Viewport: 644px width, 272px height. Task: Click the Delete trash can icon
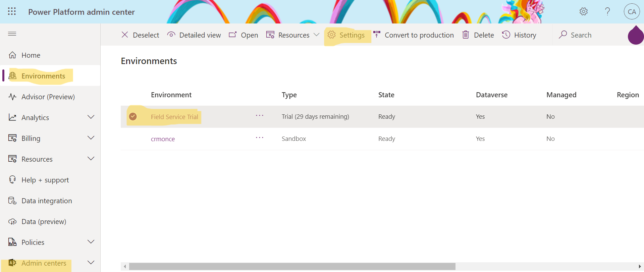click(466, 35)
